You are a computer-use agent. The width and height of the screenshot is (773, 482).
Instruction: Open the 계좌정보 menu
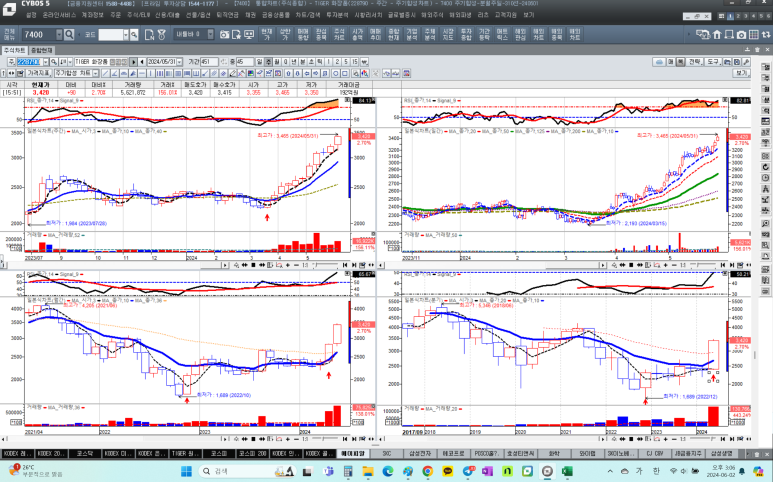pos(93,15)
